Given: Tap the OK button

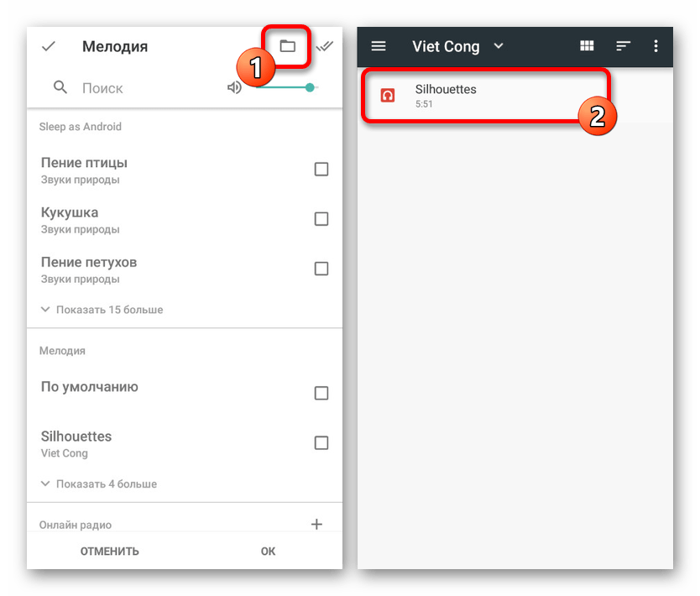Looking at the screenshot, I should pos(268,552).
